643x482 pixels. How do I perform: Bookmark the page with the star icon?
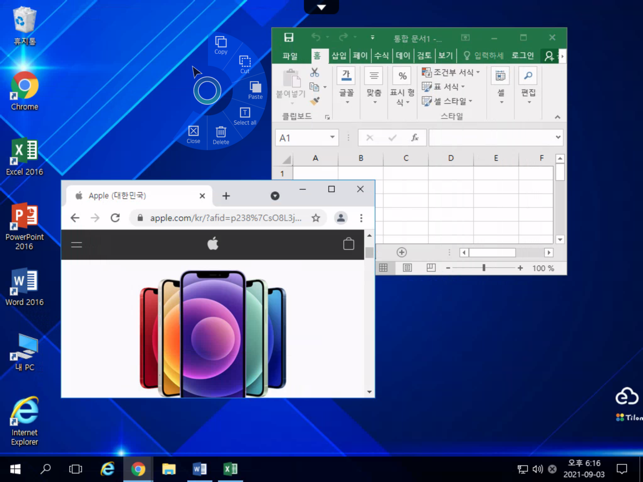tap(315, 218)
